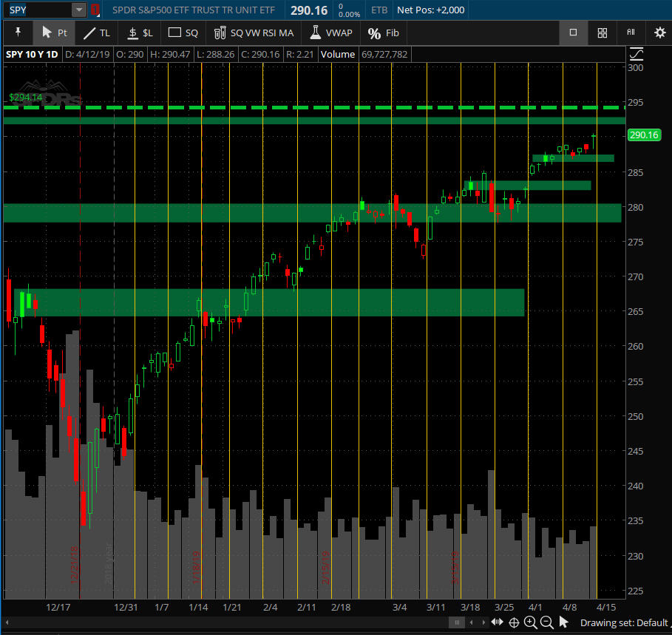This screenshot has width=672, height=635.
Task: Switch to single chart layout view
Action: point(573,33)
